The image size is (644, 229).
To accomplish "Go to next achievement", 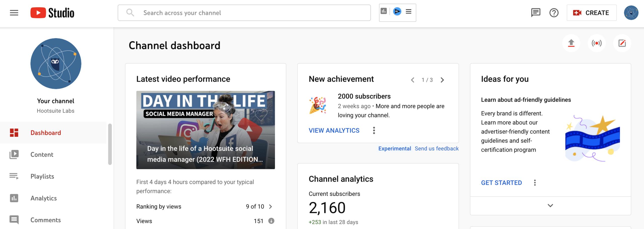I will 442,80.
